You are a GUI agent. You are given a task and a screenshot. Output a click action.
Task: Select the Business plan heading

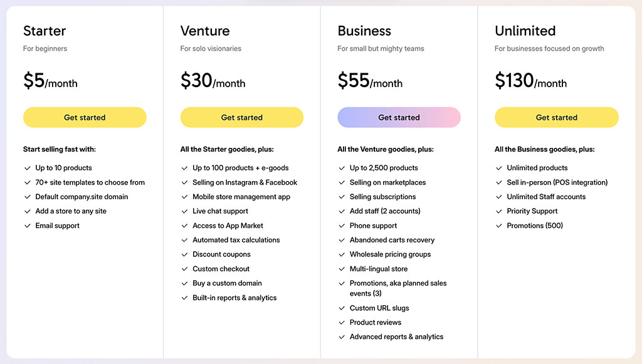(364, 31)
